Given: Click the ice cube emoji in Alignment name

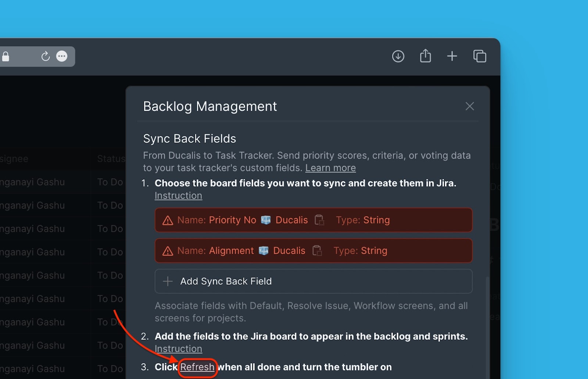Looking at the screenshot, I should pos(263,250).
